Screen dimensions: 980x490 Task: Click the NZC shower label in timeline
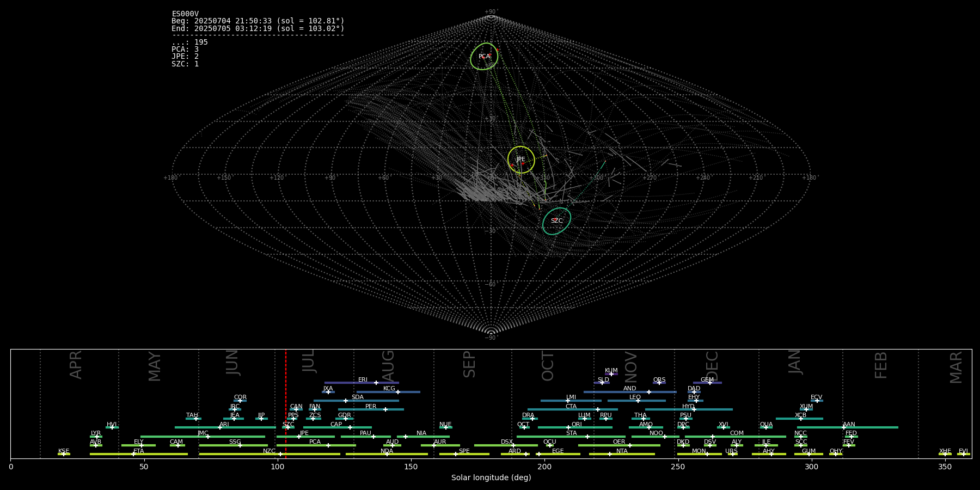(269, 451)
